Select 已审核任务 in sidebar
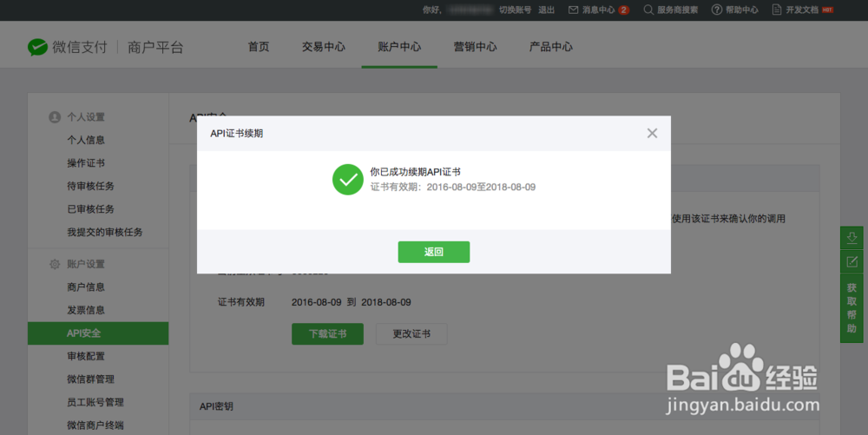 91,208
